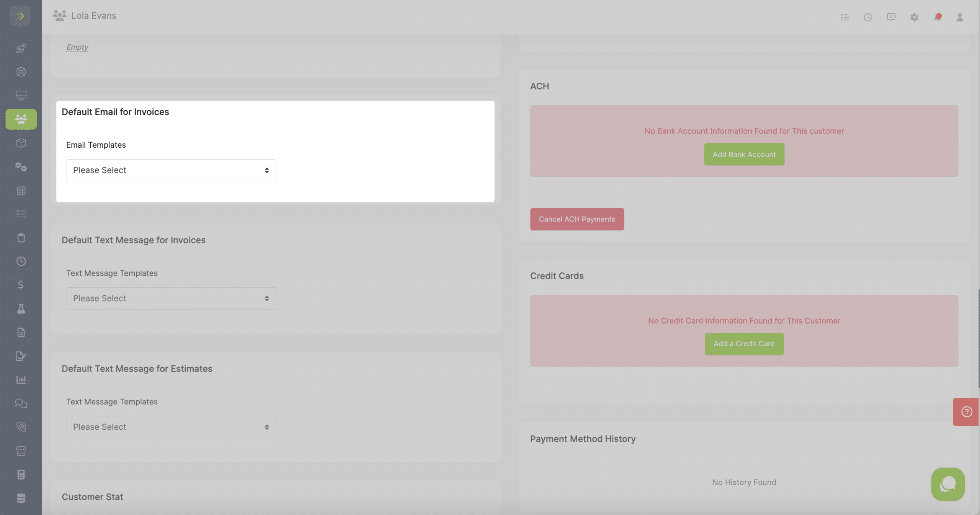Viewport: 980px width, 515px height.
Task: Open the phone call icon in the sidebar
Action: [21, 427]
